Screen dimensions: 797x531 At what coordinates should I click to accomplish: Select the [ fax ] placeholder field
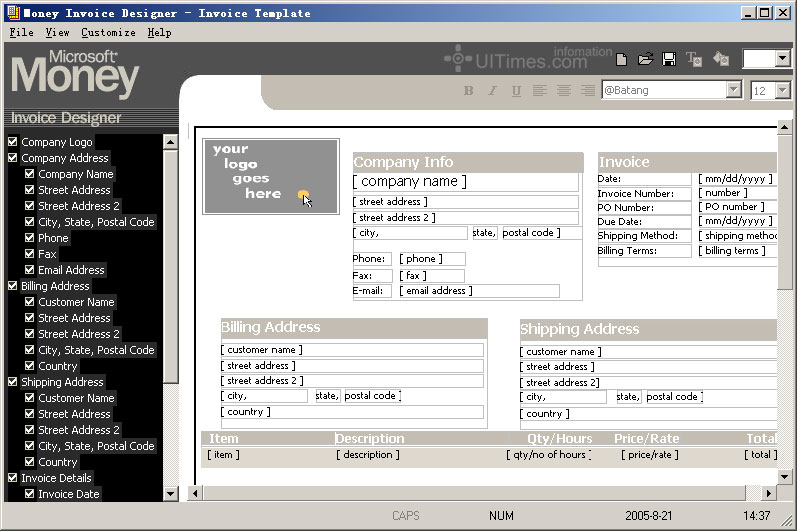[431, 275]
